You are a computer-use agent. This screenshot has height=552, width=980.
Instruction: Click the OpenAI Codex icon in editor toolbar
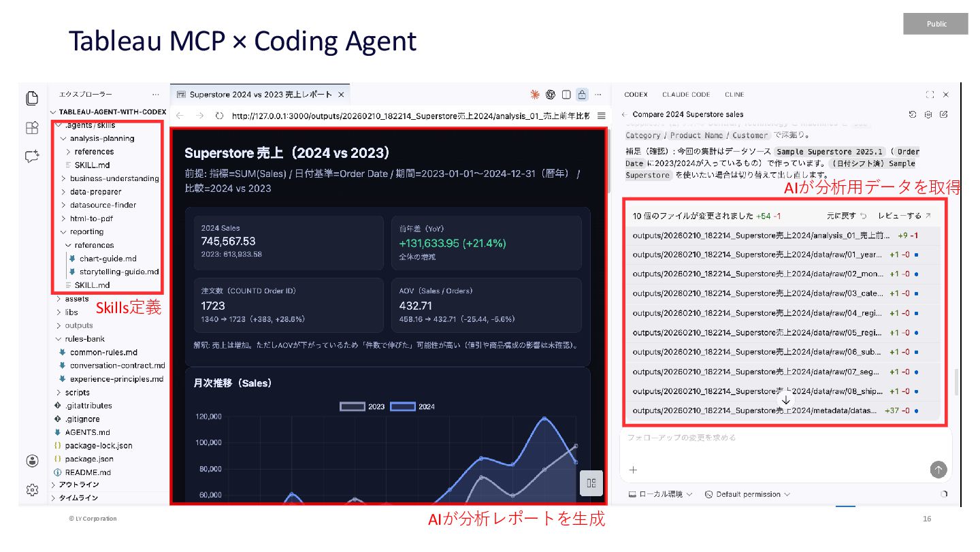pyautogui.click(x=551, y=95)
